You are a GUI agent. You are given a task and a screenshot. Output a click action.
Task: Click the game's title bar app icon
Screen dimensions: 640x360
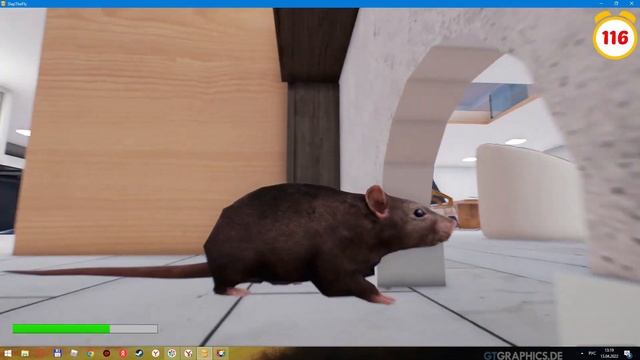tap(4, 4)
